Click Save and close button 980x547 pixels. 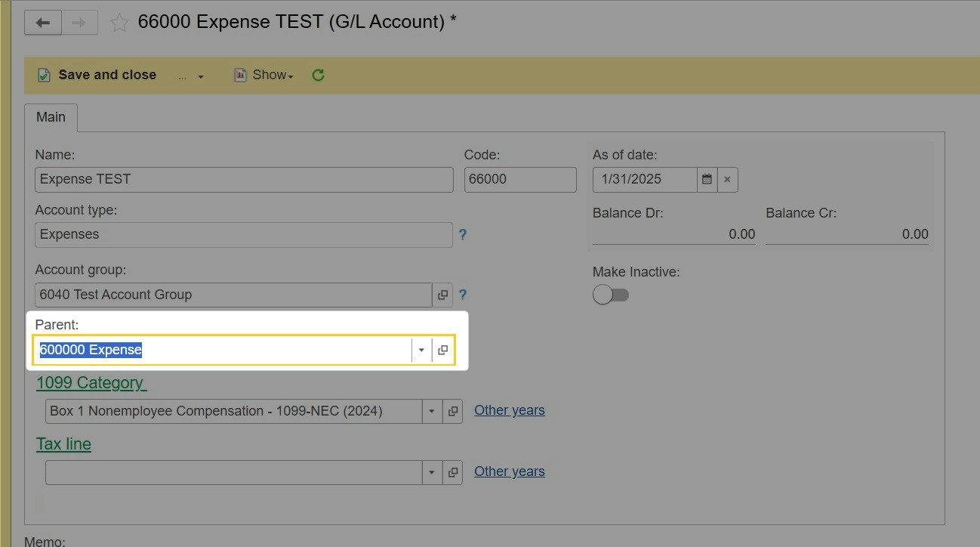click(97, 75)
